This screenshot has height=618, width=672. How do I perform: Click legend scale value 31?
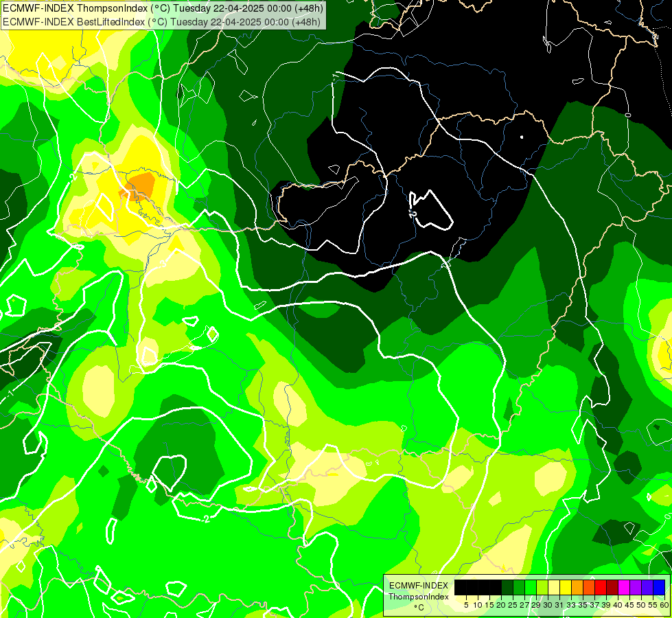(559, 605)
